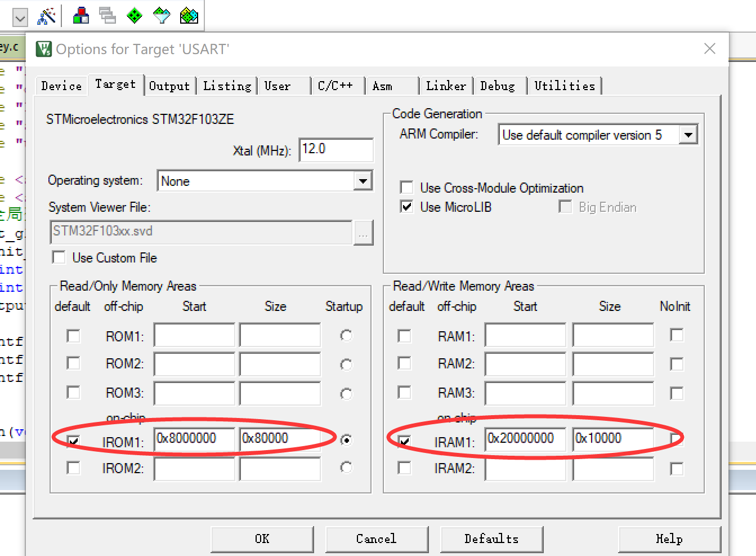
Task: Open the Utilities tab
Action: 565,86
